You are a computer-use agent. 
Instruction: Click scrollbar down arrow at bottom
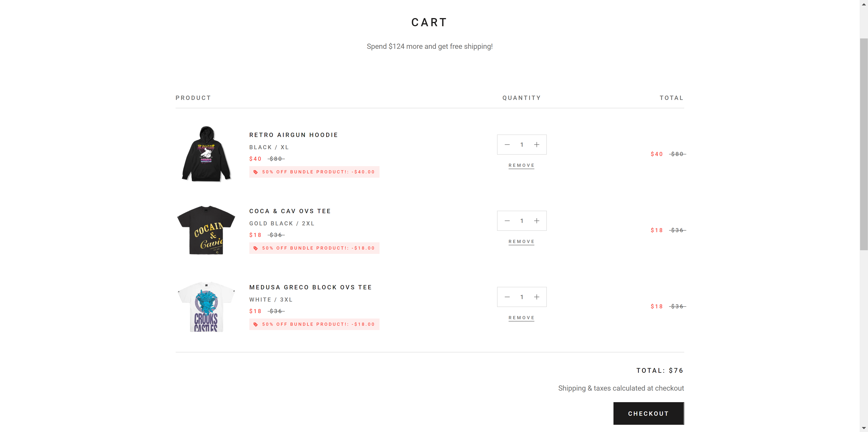pos(864,428)
